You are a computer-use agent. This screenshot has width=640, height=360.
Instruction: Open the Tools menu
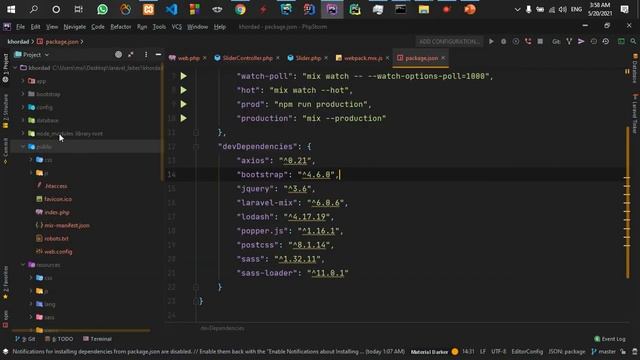click(x=159, y=27)
